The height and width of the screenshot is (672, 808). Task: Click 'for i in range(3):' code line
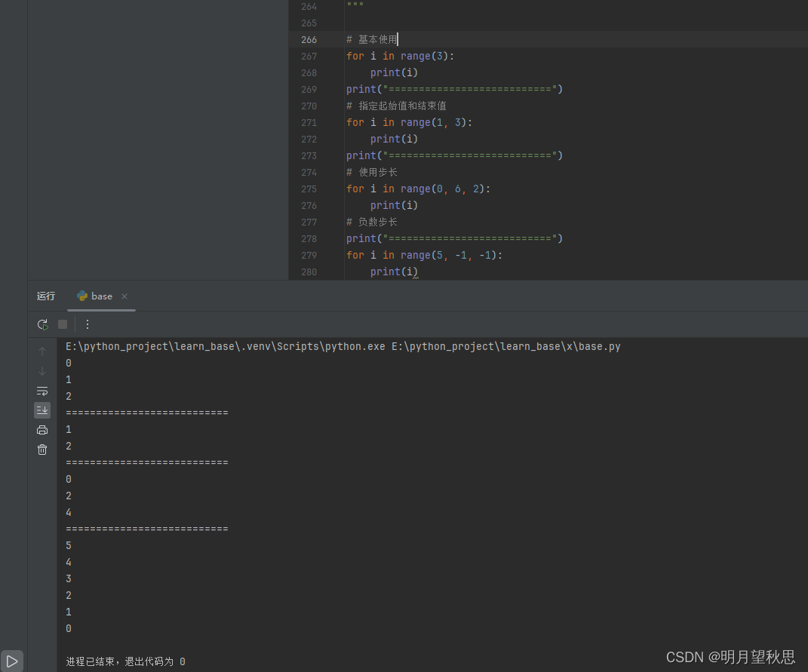(x=400, y=56)
